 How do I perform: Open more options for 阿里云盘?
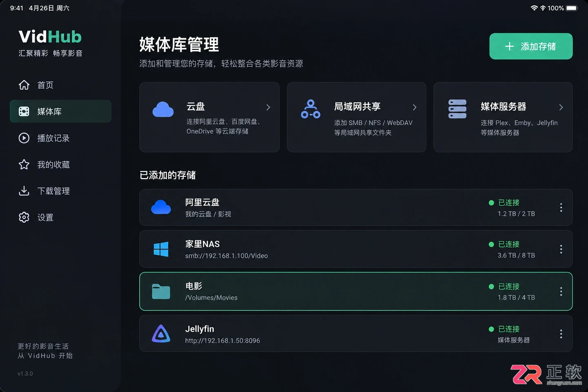pos(561,207)
